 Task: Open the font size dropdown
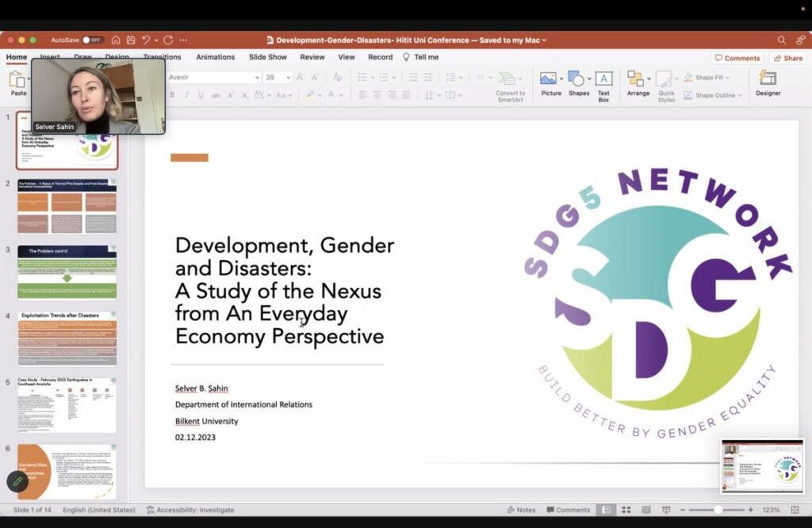(288, 78)
